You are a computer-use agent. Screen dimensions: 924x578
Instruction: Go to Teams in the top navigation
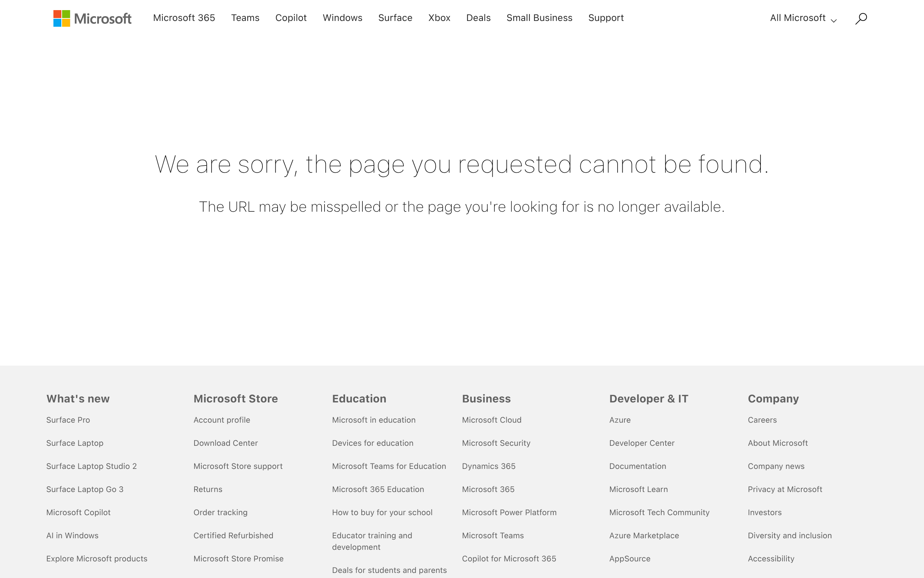tap(245, 18)
